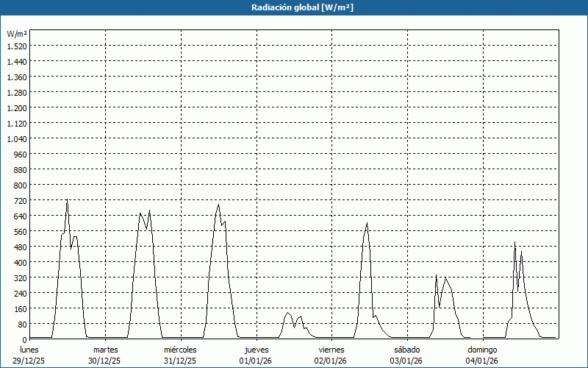Image resolution: width=588 pixels, height=368 pixels.
Task: Click the "jueves" day label
Action: [x=257, y=350]
